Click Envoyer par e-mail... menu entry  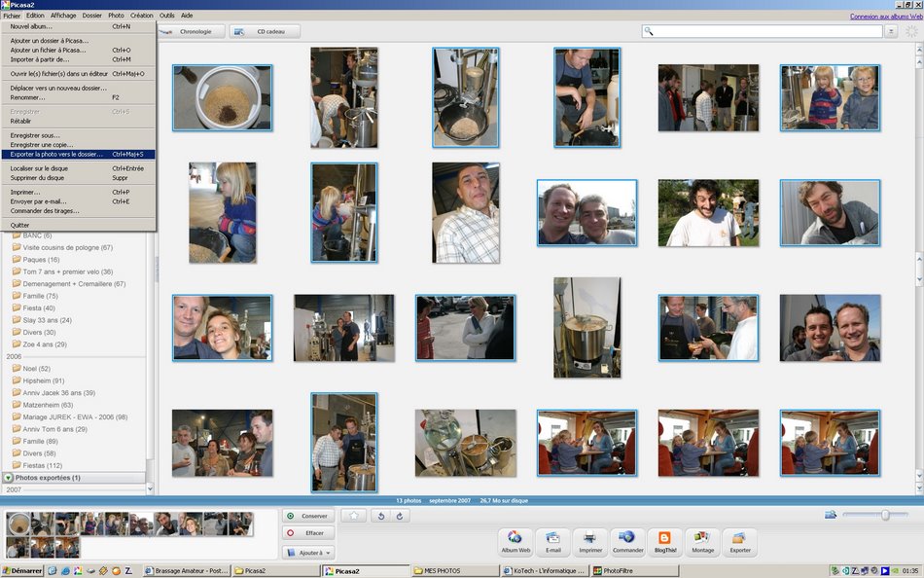coord(78,201)
